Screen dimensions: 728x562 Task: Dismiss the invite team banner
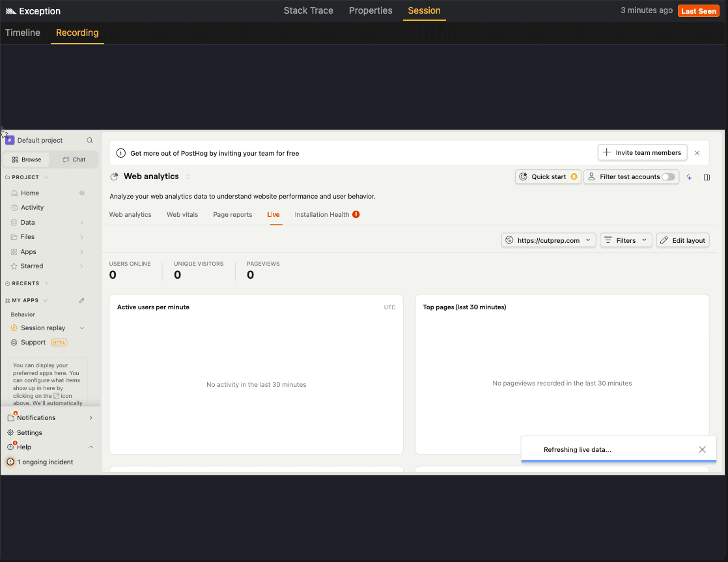pos(697,153)
